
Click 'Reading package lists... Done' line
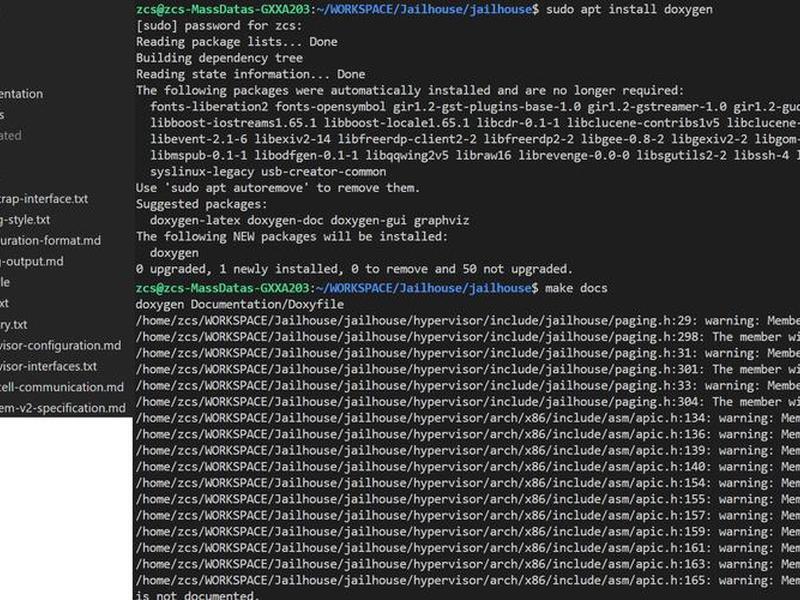236,42
